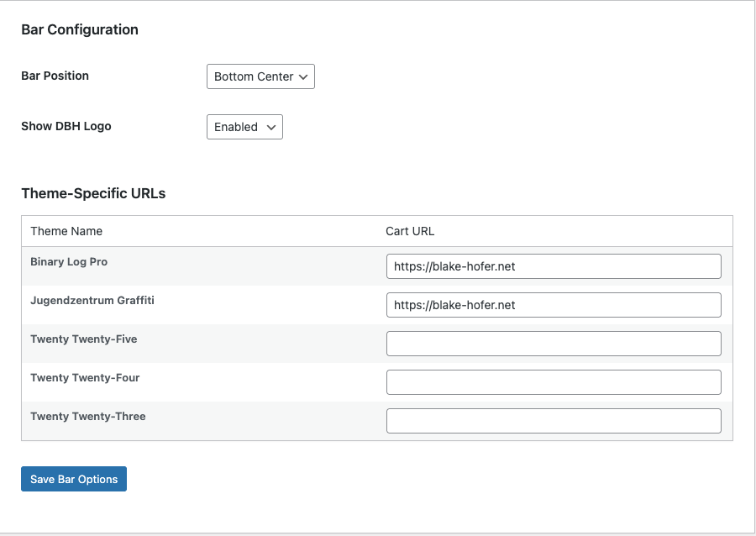The image size is (756, 536).
Task: Focus the Jugendzentrum Graffiti cart URL field
Action: coord(554,305)
